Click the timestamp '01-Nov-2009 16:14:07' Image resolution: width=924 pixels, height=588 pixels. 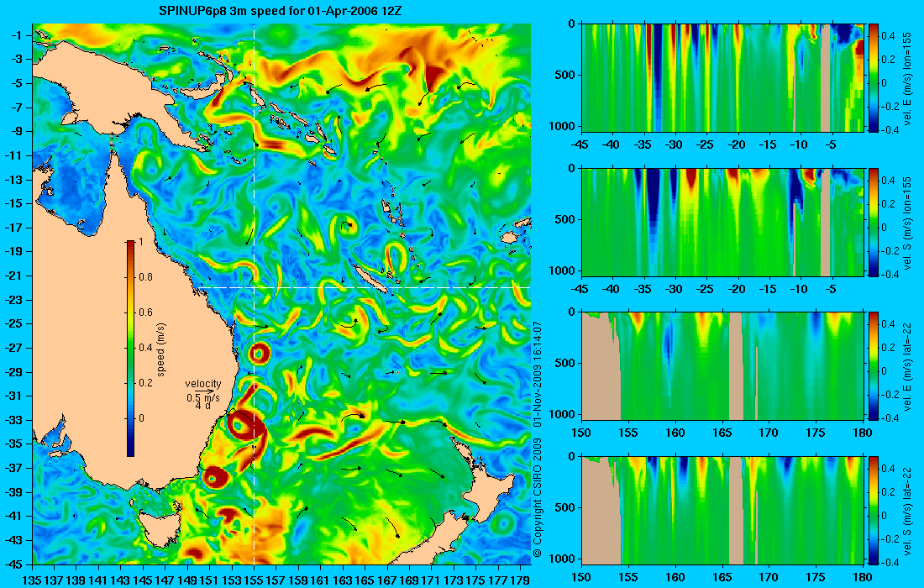click(x=537, y=374)
